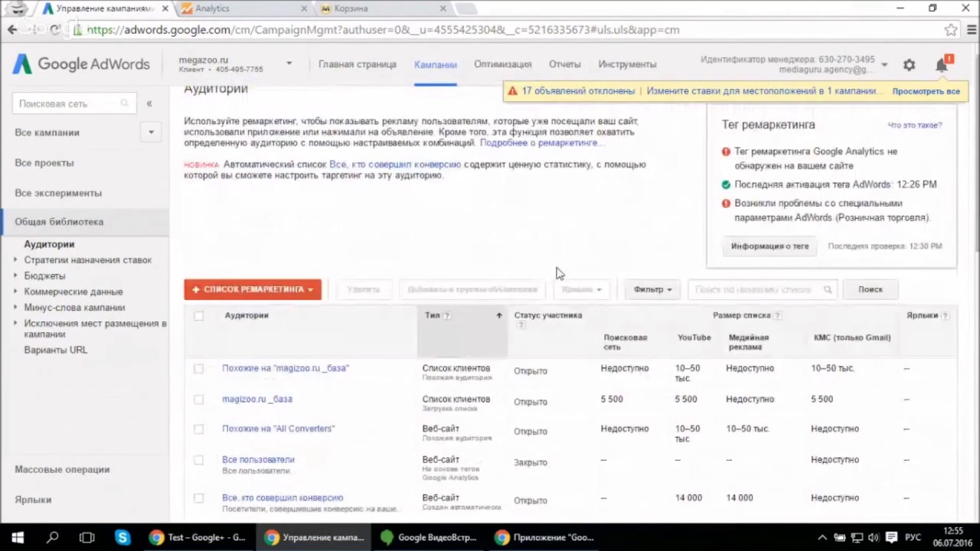Open the notifications bell

942,65
